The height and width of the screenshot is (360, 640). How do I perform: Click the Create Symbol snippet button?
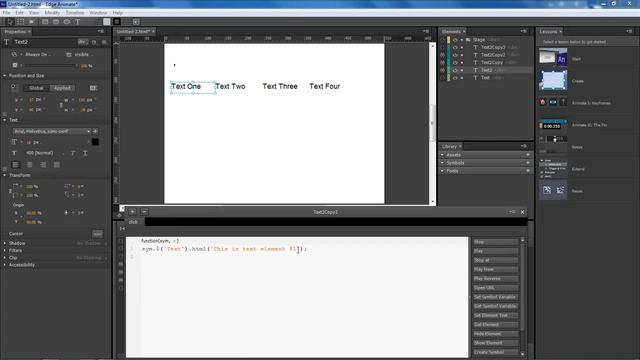point(496,352)
